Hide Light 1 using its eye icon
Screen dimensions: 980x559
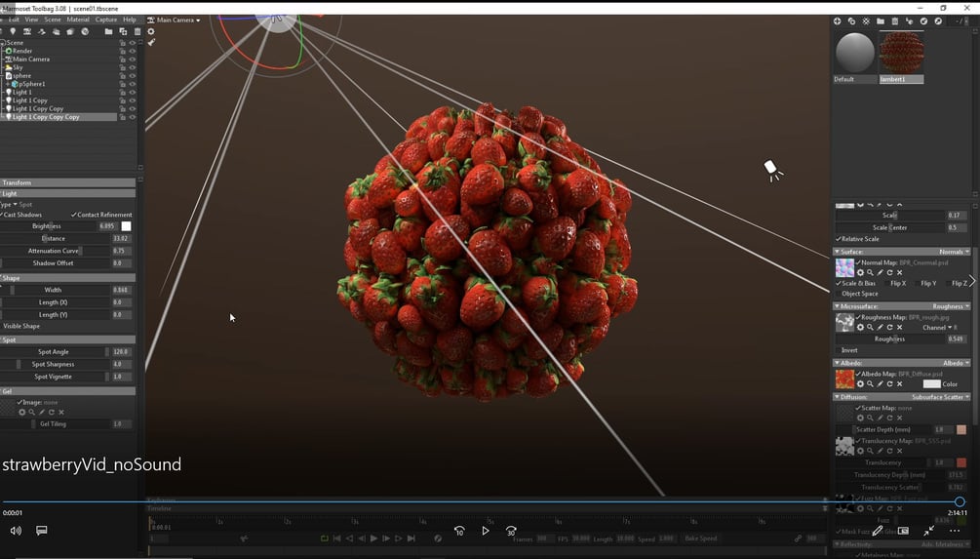(132, 92)
